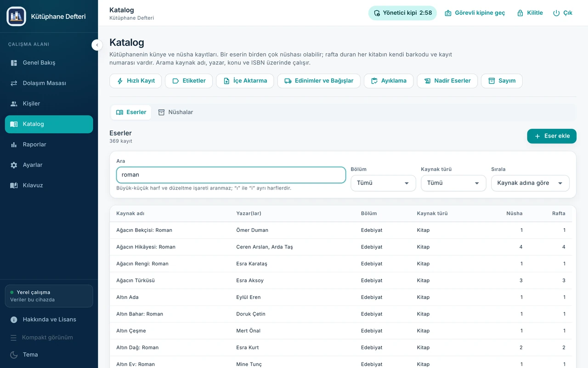Click the Kilitle lock icon
The image size is (588, 368).
pyautogui.click(x=520, y=13)
